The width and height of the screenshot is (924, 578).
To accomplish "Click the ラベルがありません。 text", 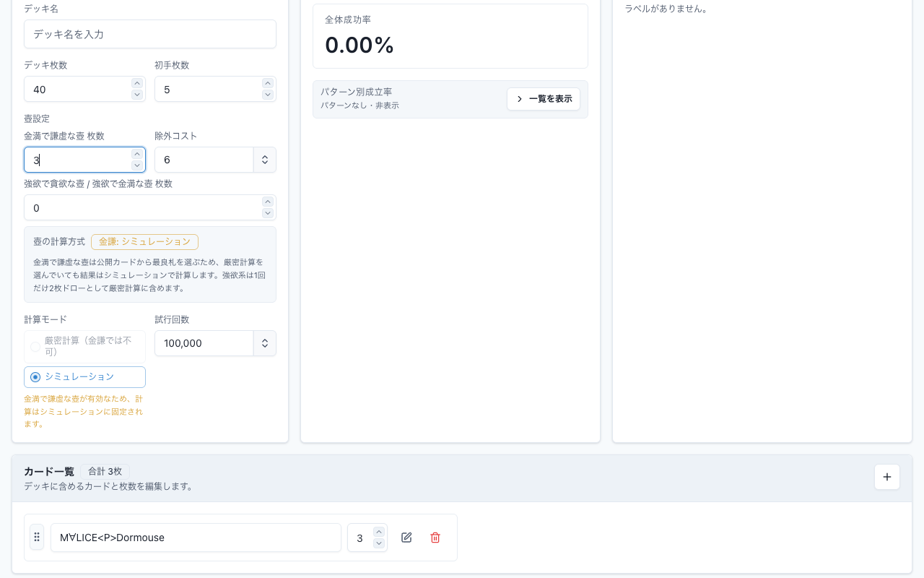I will coord(666,9).
